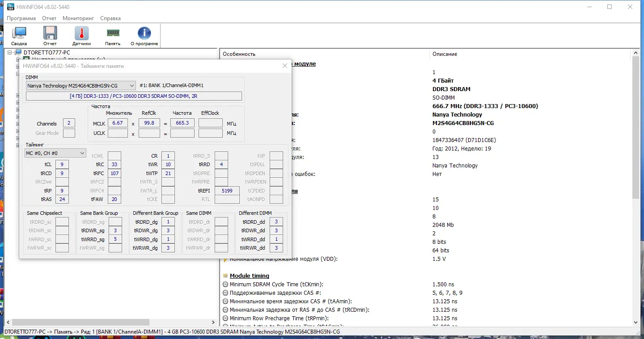Open the О программе info icon
Image resolution: width=644 pixels, height=339 pixels.
[144, 33]
